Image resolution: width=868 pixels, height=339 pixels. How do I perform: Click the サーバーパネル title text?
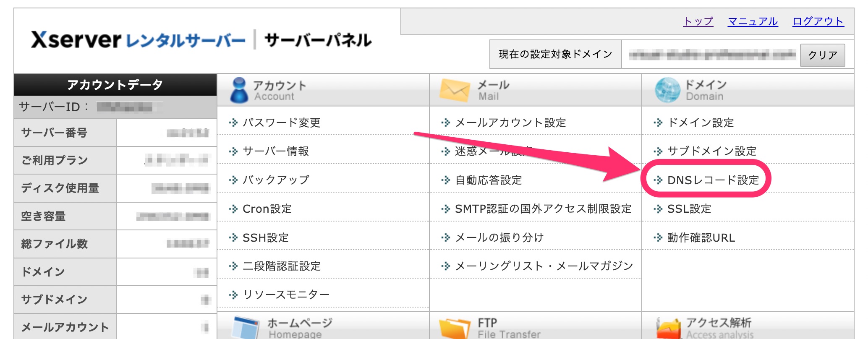318,40
